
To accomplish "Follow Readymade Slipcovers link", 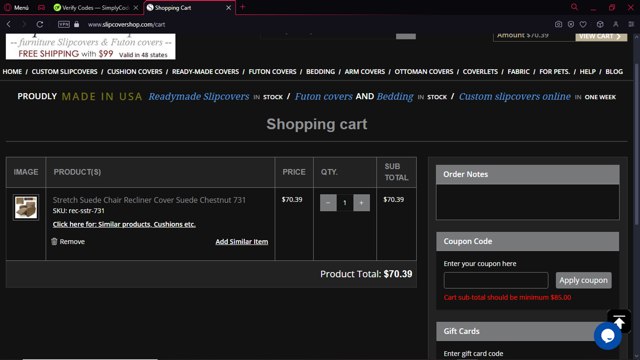I will (199, 97).
